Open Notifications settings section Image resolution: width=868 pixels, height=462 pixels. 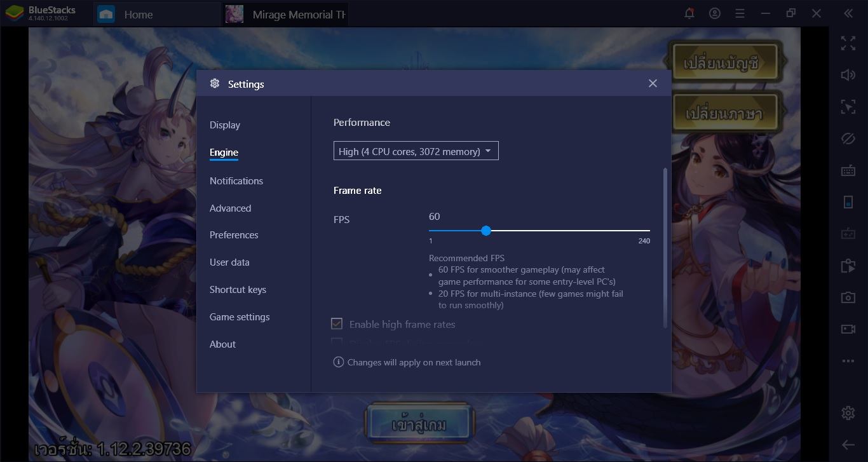click(x=236, y=181)
